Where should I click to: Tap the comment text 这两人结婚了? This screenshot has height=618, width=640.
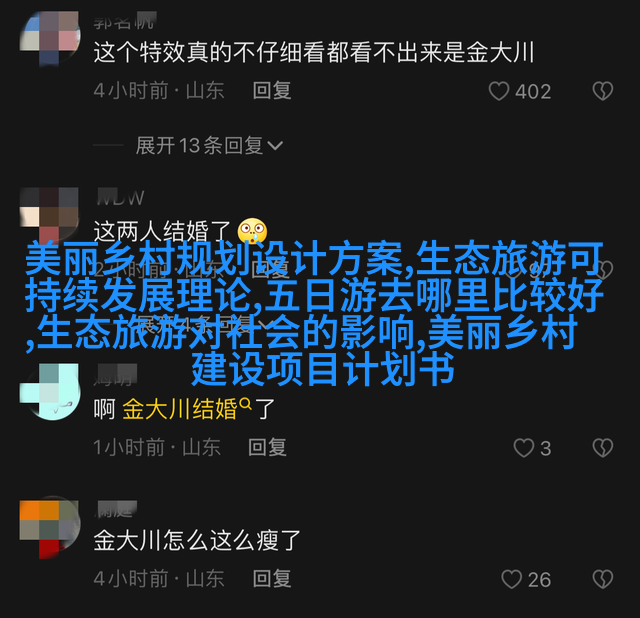pyautogui.click(x=162, y=231)
